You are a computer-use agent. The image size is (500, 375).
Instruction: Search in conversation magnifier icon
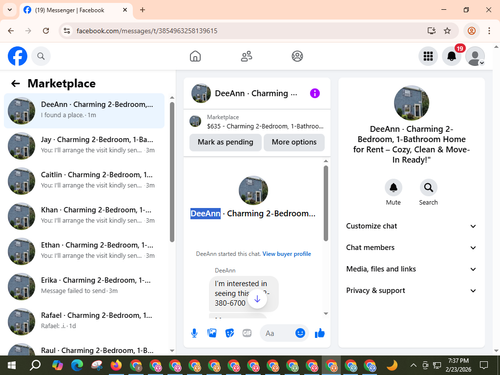[x=428, y=188]
